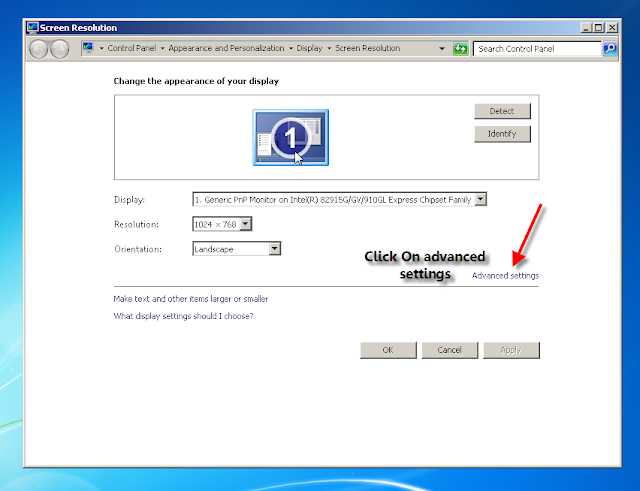
Task: Click the Back navigation arrow
Action: click(x=39, y=49)
